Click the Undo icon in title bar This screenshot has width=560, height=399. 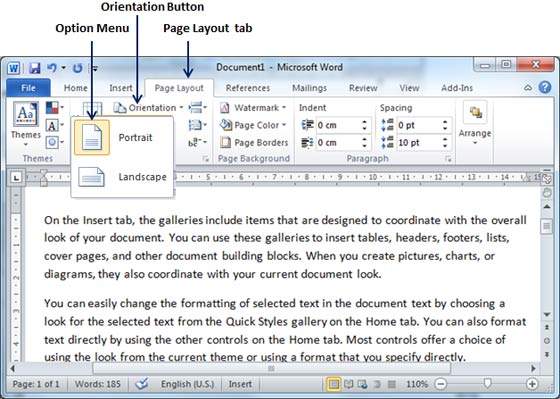tap(52, 68)
